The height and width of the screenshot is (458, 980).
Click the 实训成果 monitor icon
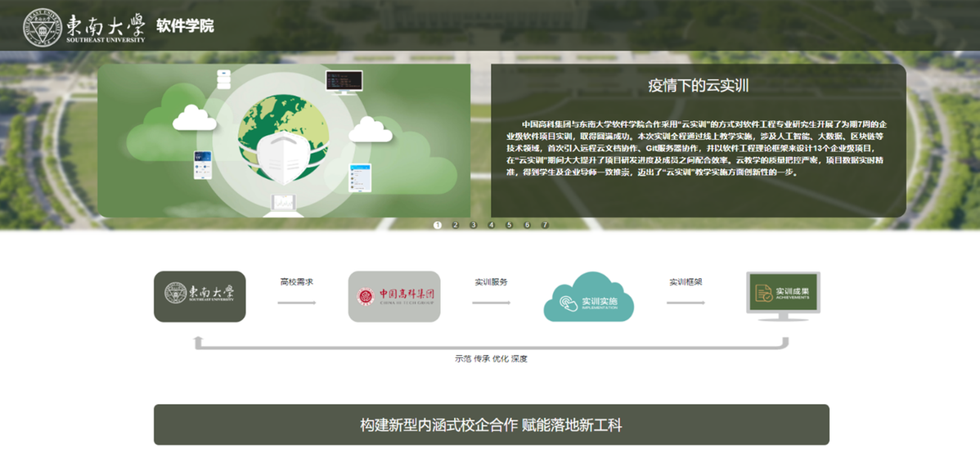(x=783, y=296)
